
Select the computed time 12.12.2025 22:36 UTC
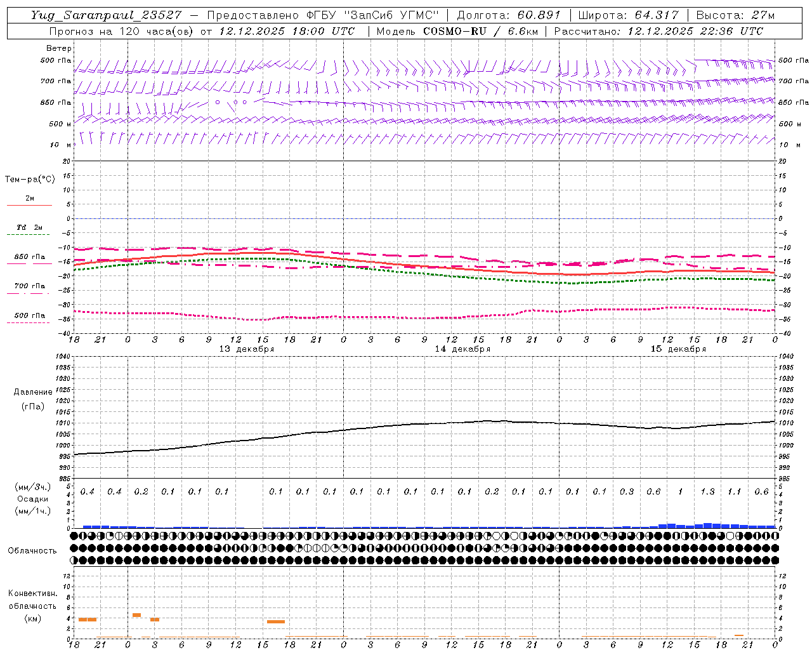695,31
